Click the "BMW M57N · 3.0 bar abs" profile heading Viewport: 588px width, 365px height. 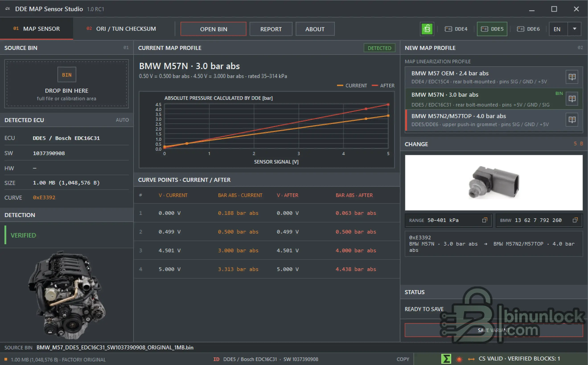189,66
